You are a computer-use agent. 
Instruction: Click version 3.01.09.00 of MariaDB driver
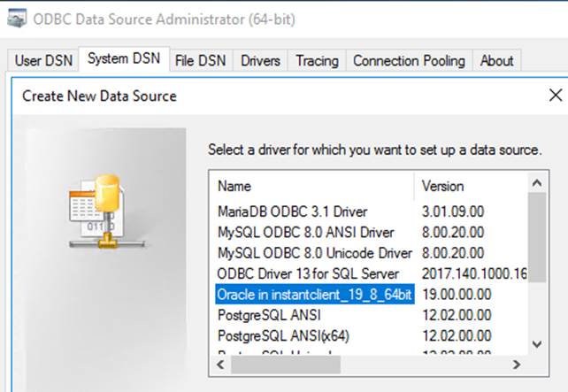point(453,211)
